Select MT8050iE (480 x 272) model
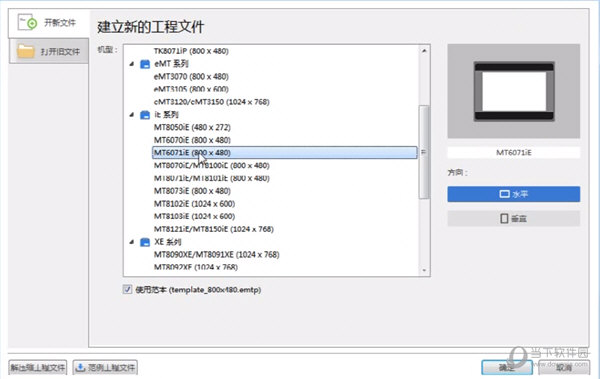Screen dimensions: 600x379 (192, 127)
